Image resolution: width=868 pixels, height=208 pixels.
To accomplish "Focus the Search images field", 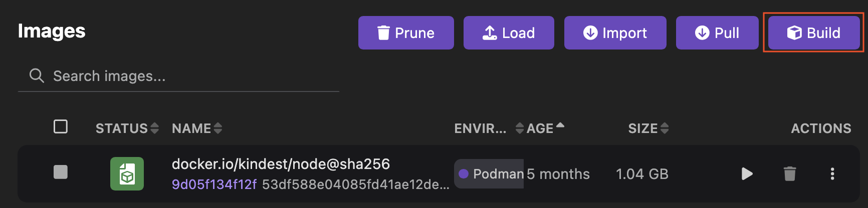I will 190,76.
